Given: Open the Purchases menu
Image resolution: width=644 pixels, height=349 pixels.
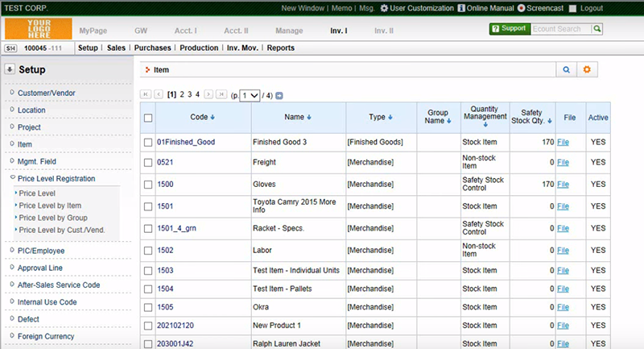Looking at the screenshot, I should (x=154, y=48).
